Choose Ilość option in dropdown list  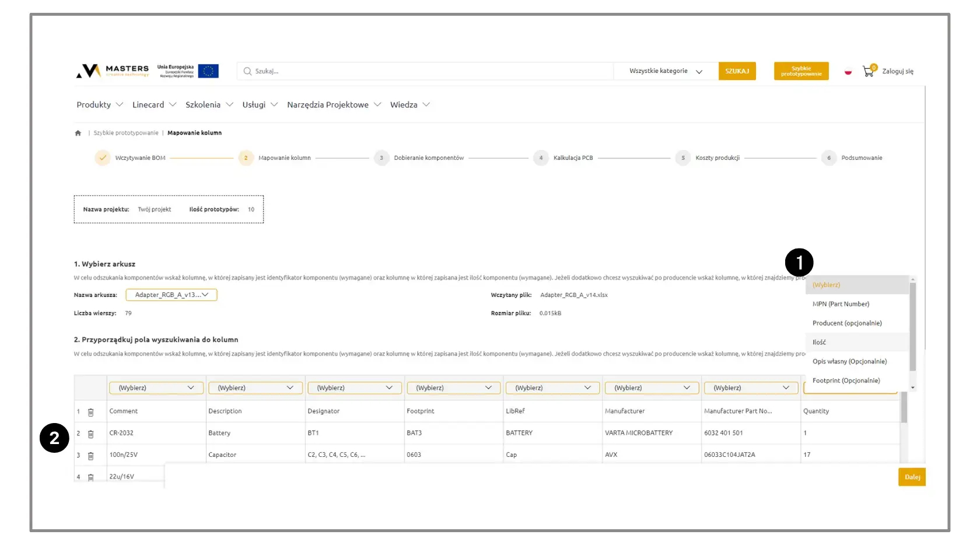(819, 343)
